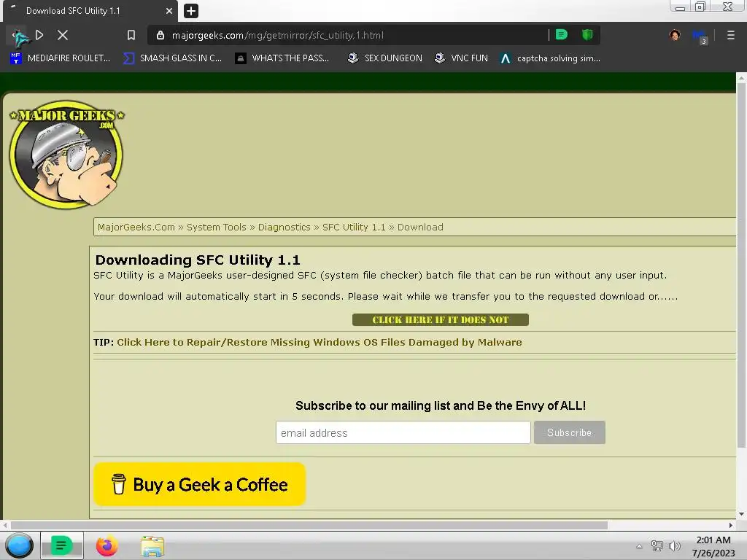Click the vertical page scrollbar thumb
This screenshot has width=747, height=560.
(x=741, y=267)
